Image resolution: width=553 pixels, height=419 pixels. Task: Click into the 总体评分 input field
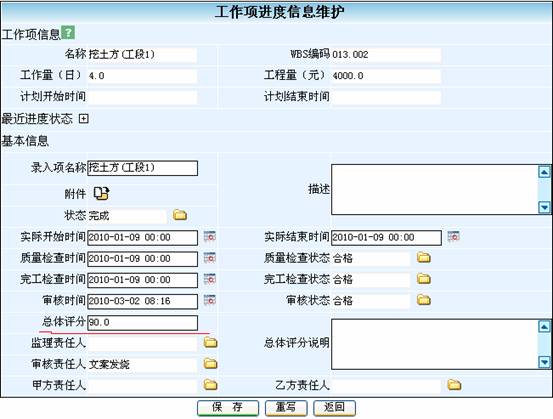[x=142, y=323]
